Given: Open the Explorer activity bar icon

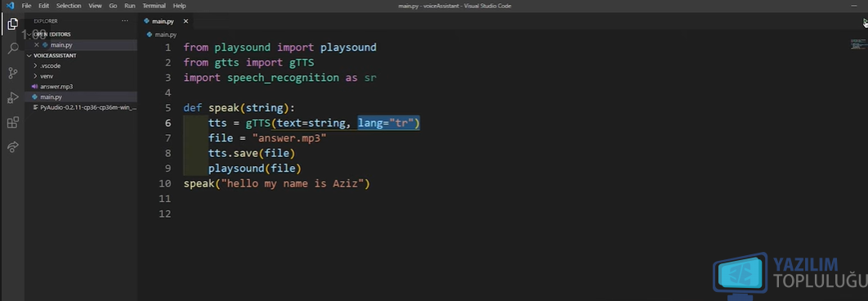Looking at the screenshot, I should (12, 24).
